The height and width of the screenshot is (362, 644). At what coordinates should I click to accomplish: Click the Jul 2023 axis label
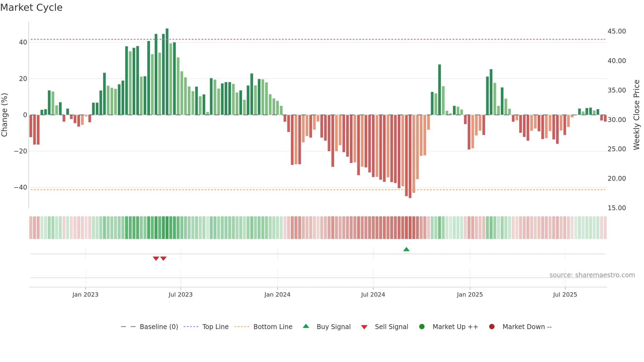click(181, 294)
